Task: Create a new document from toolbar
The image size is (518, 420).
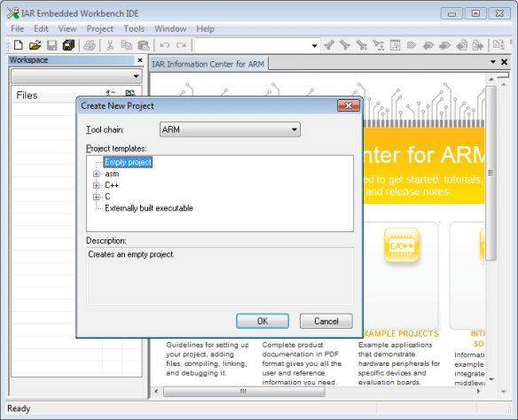Action: click(x=18, y=45)
